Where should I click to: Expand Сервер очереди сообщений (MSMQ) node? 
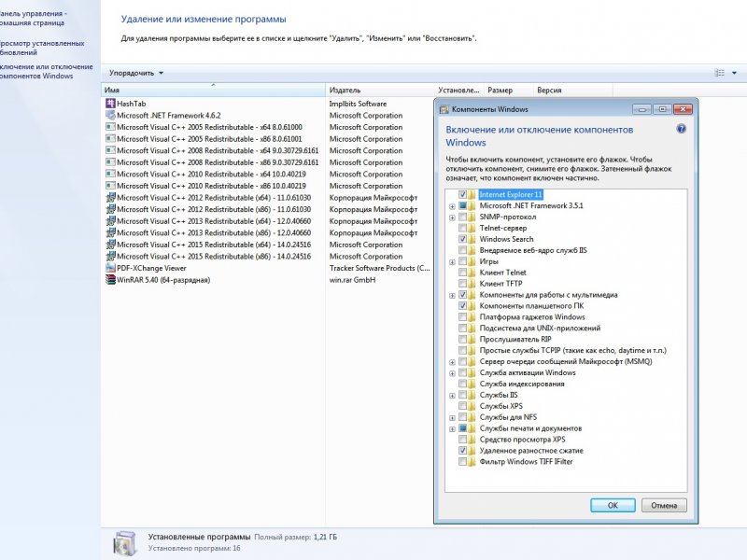point(452,362)
